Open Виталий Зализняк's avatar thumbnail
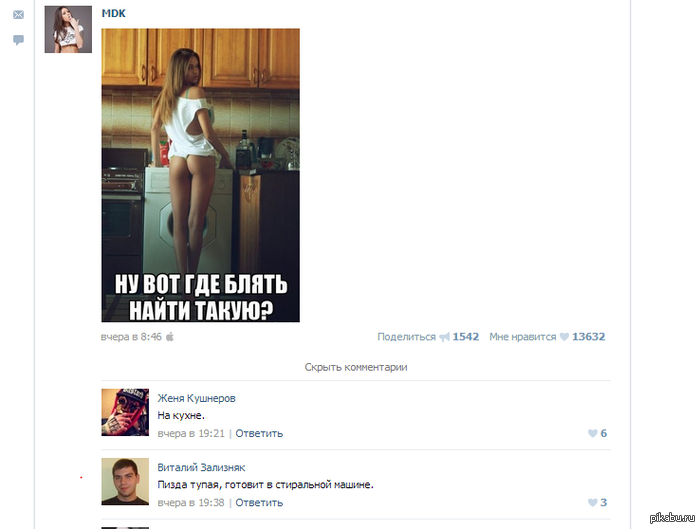The width and height of the screenshot is (700, 529). [125, 481]
